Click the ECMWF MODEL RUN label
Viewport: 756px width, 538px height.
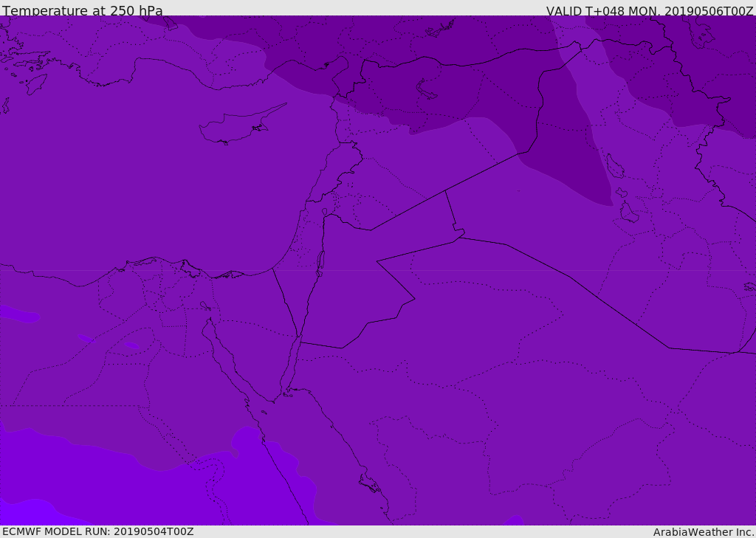click(x=97, y=531)
